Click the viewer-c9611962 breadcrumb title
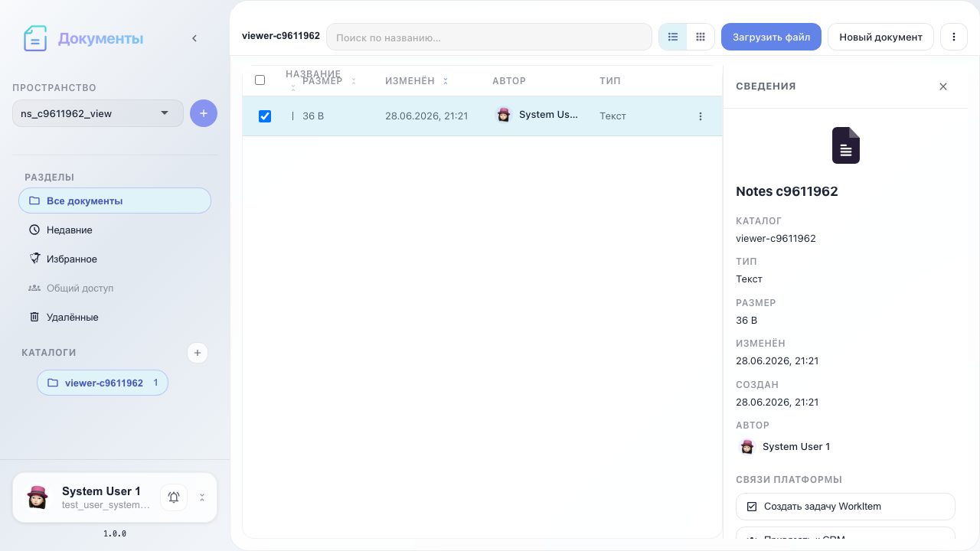The height and width of the screenshot is (551, 980). [x=281, y=36]
